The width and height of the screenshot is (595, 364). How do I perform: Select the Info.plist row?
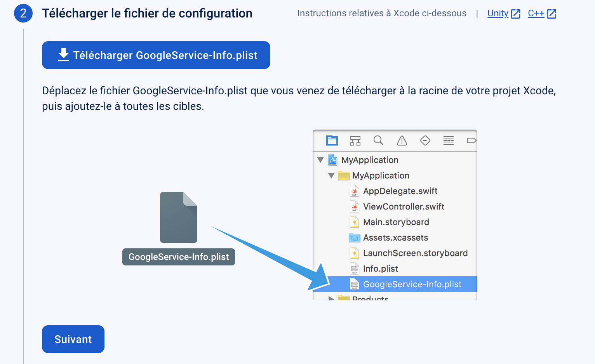(395, 269)
